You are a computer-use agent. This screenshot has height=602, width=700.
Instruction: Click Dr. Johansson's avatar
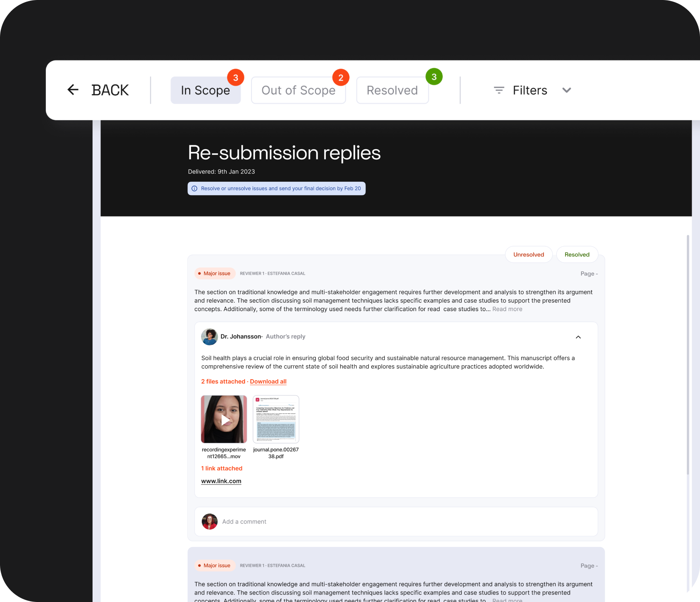(210, 337)
